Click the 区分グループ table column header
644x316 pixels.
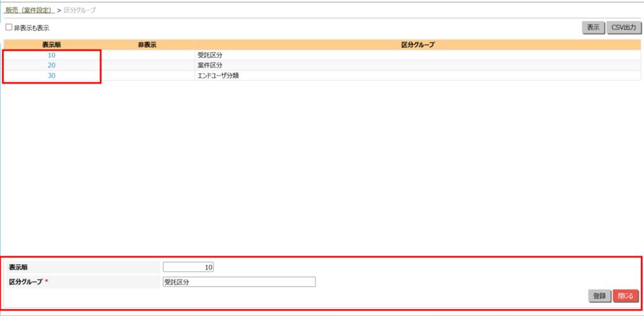pos(418,45)
